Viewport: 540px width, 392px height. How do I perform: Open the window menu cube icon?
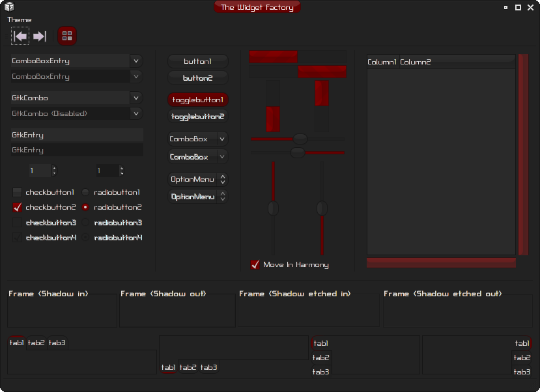[9, 7]
